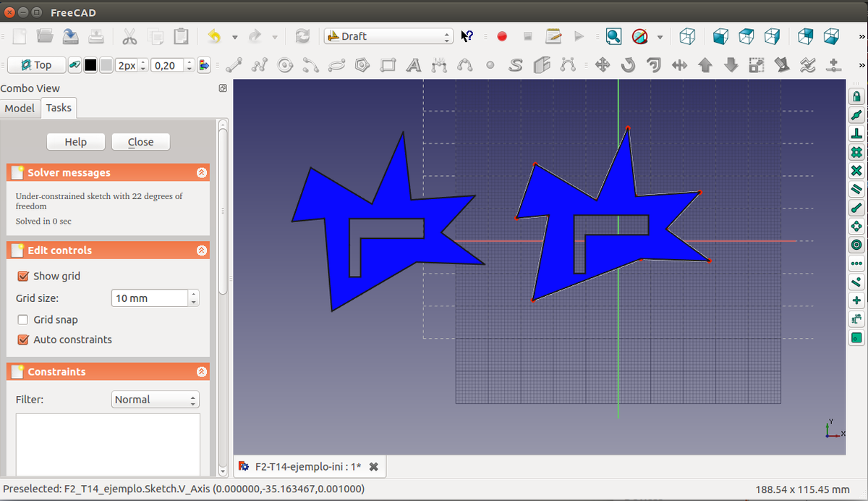Select the axonometric view cube icon
Image resolution: width=868 pixels, height=501 pixels.
pos(688,36)
